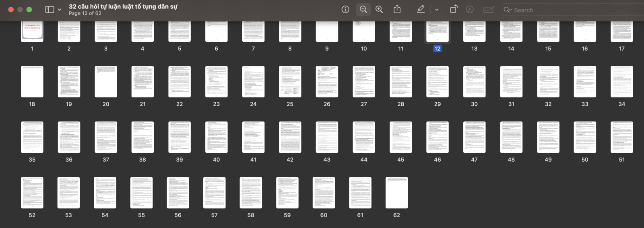Open search options via magnifier icon
The height and width of the screenshot is (228, 644).
508,10
